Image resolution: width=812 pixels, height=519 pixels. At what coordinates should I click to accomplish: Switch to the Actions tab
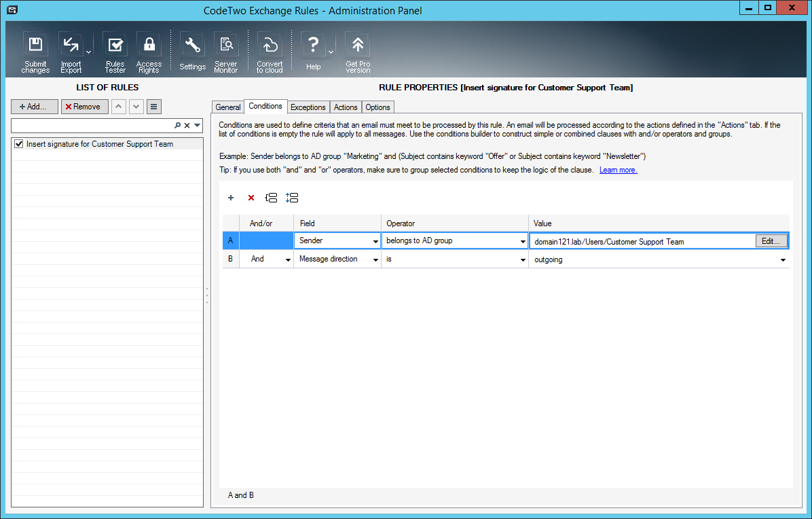tap(346, 107)
